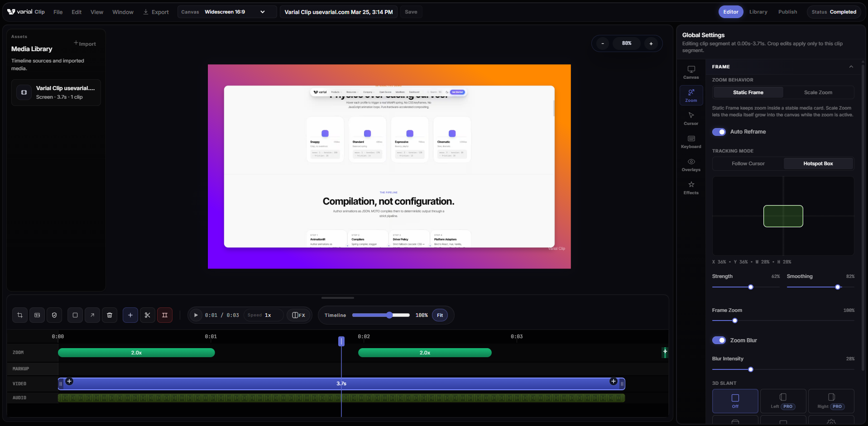Click the Fit timeline button

(440, 315)
